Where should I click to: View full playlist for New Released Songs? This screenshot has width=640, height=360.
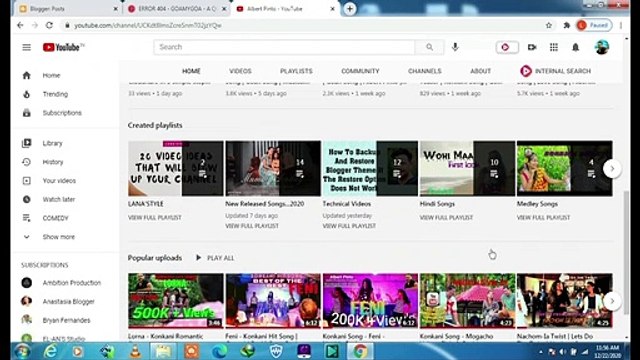tap(252, 226)
